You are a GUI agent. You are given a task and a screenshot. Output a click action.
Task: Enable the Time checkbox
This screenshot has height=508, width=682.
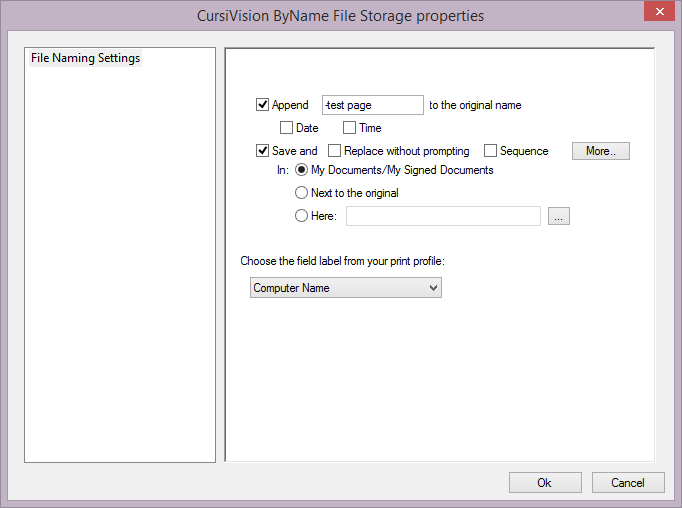pyautogui.click(x=350, y=128)
